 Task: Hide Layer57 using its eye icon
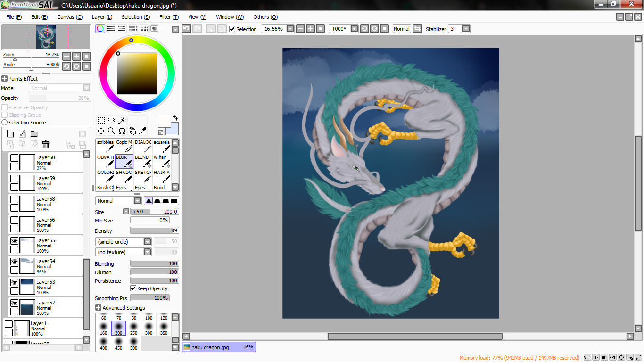click(14, 303)
